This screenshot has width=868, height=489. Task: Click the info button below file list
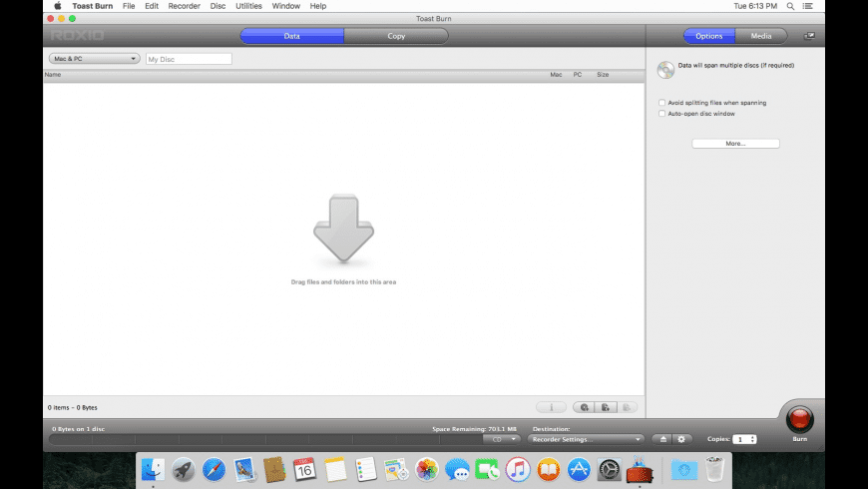(x=551, y=407)
